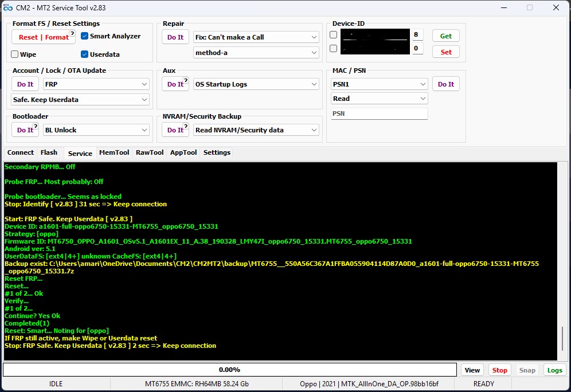Viewport: 571px width, 392px height.
Task: Uncheck the Userdata checkbox
Action: click(85, 54)
